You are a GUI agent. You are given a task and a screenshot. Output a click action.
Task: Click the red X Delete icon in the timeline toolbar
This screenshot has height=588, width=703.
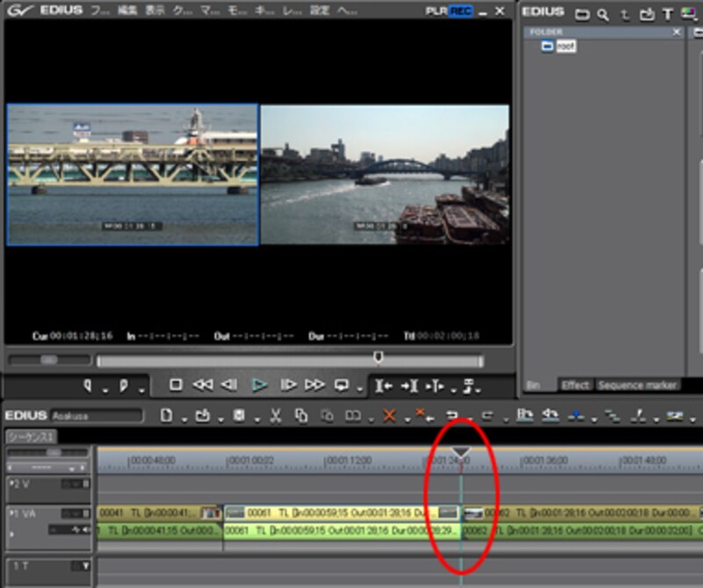point(389,416)
